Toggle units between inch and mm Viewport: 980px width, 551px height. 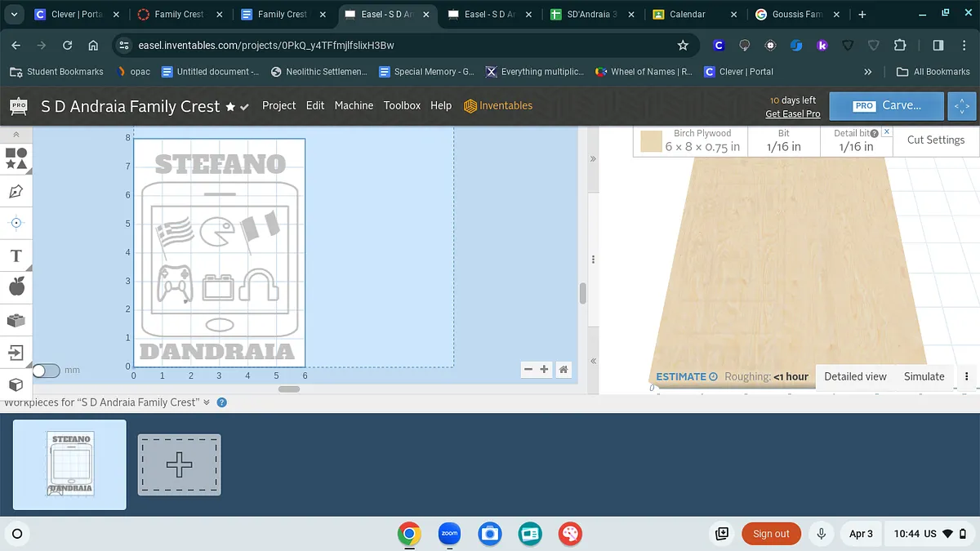coord(47,371)
